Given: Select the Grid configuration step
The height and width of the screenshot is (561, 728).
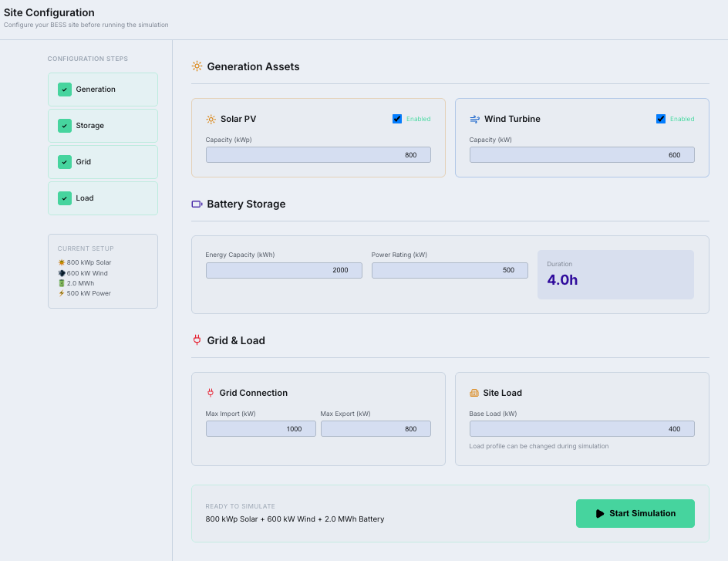Looking at the screenshot, I should [x=103, y=161].
